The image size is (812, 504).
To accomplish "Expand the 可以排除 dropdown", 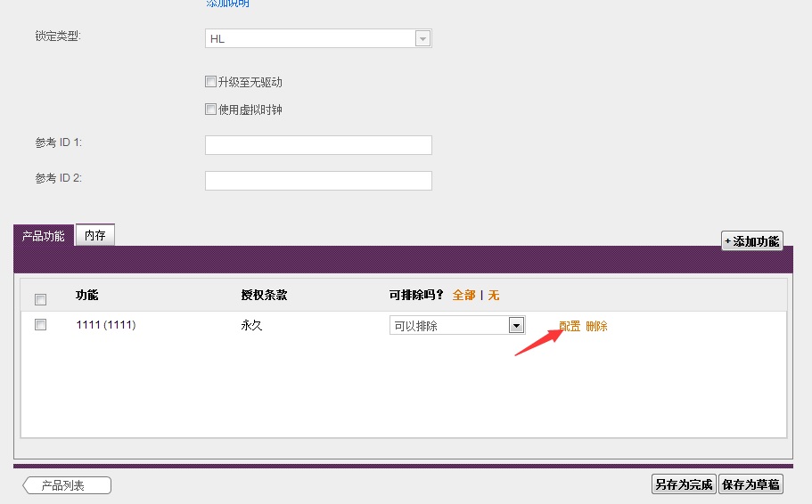I will click(457, 326).
